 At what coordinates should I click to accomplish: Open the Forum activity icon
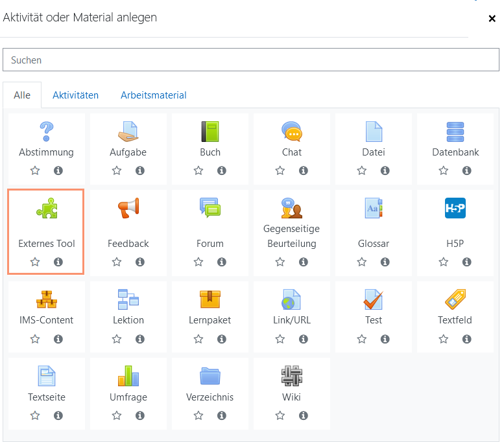pos(210,207)
